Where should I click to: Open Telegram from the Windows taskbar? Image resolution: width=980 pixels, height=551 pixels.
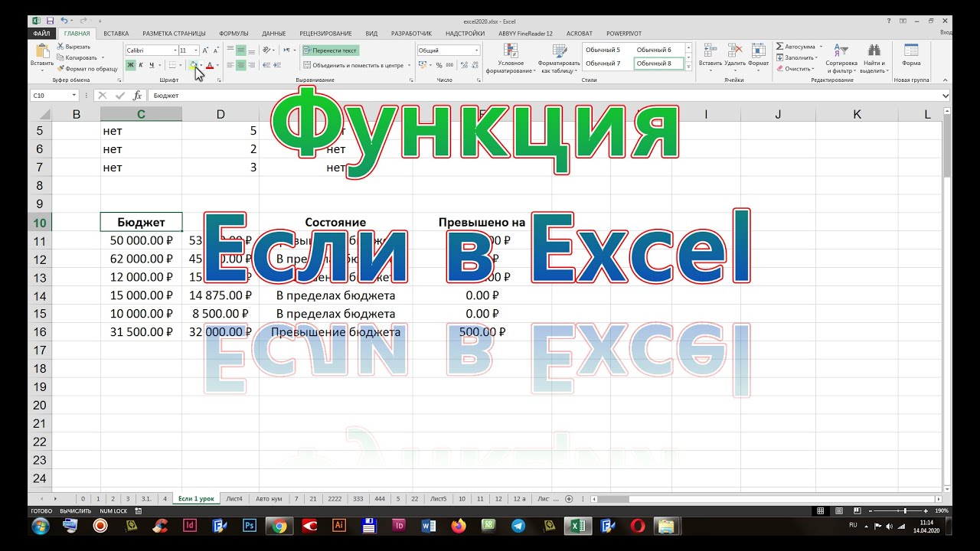(x=518, y=526)
